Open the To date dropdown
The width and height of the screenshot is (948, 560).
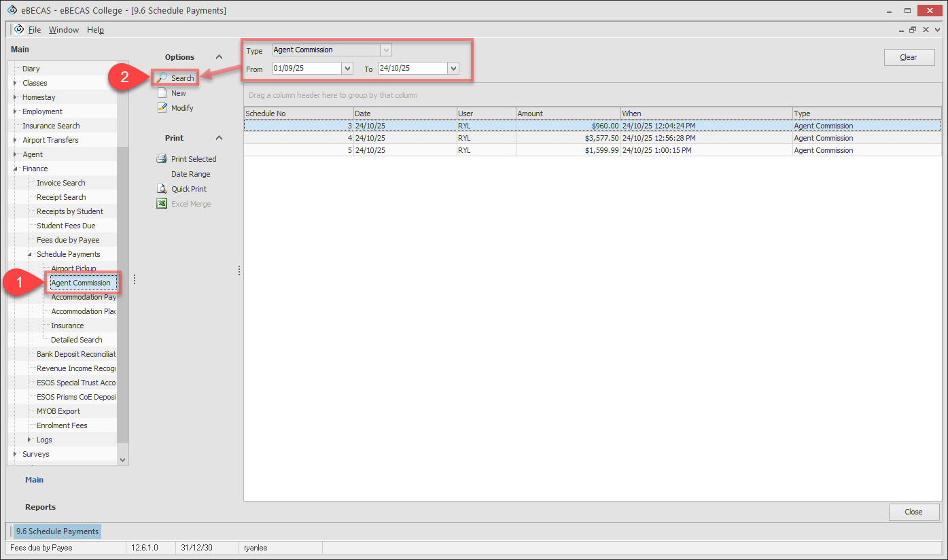pyautogui.click(x=453, y=69)
